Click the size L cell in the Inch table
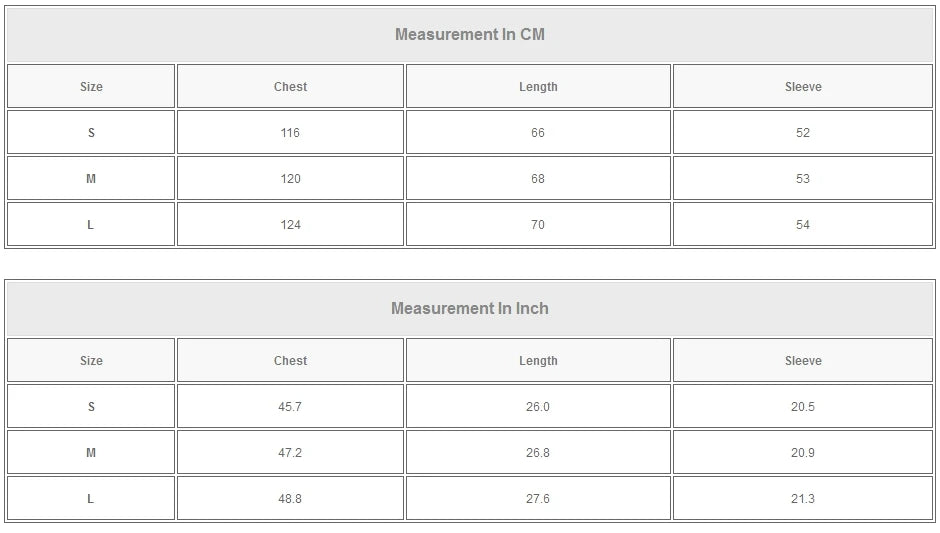 click(x=91, y=499)
